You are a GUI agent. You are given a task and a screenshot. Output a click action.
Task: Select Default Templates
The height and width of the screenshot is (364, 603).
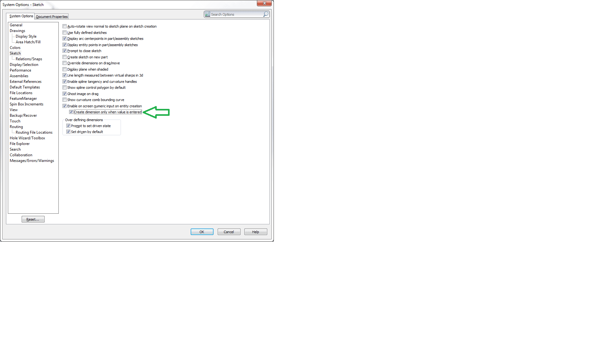[x=25, y=87]
